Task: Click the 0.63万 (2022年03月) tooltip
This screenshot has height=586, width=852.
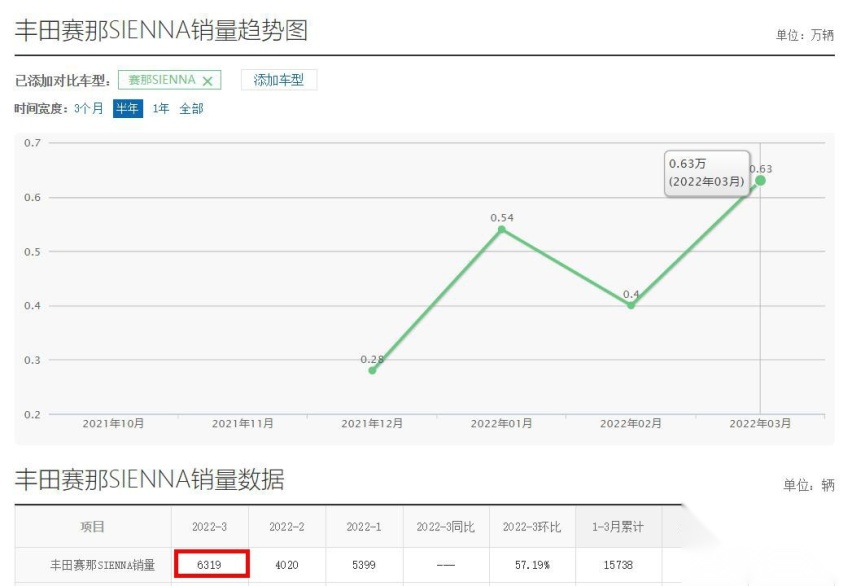Action: pos(706,173)
